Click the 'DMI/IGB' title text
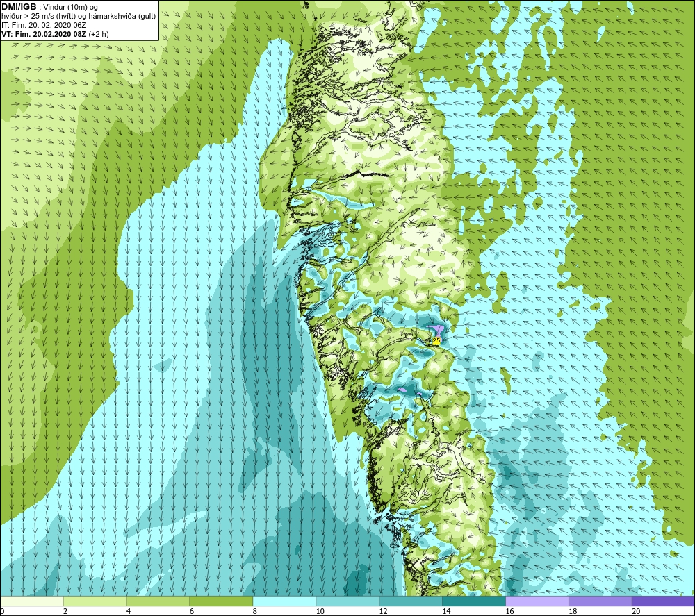This screenshot has width=695, height=616. pyautogui.click(x=19, y=7)
